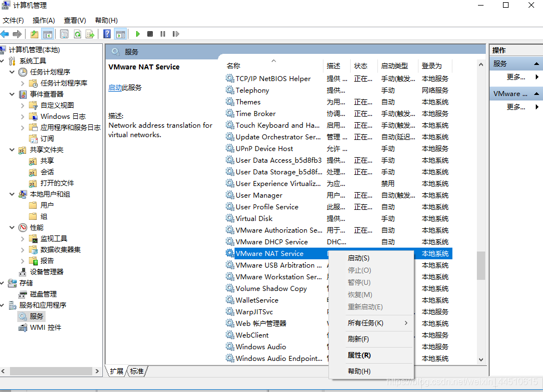Open the 文件(F) menu
The image size is (543, 392).
[13, 21]
